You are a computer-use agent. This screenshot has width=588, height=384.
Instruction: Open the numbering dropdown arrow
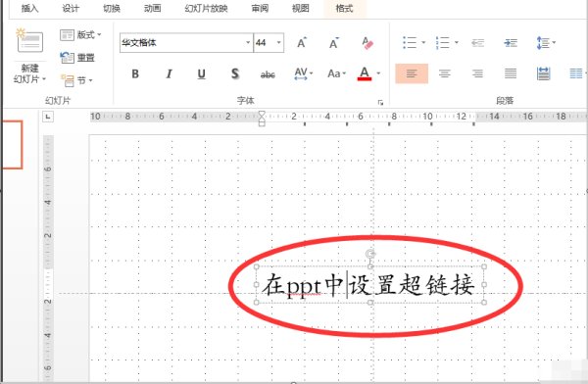pos(457,42)
